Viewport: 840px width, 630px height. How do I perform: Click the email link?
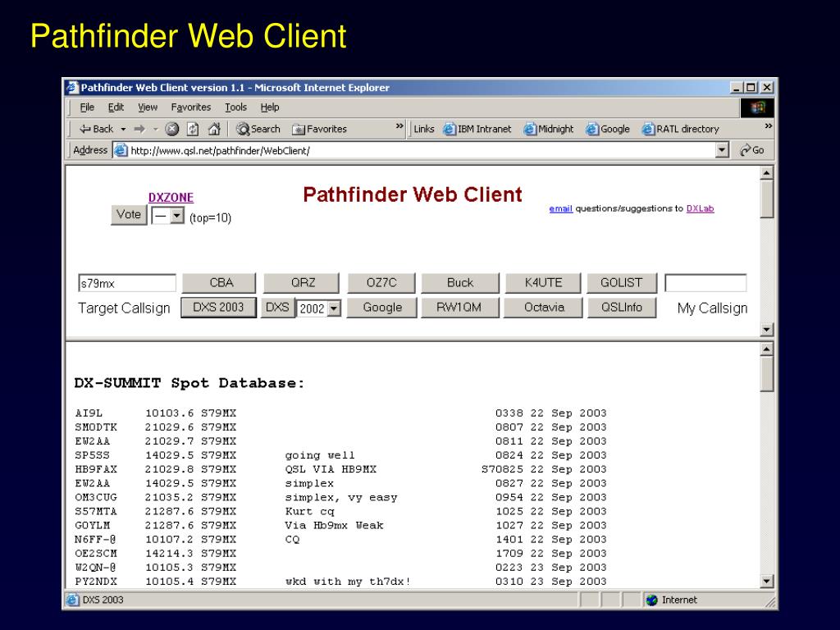point(561,208)
